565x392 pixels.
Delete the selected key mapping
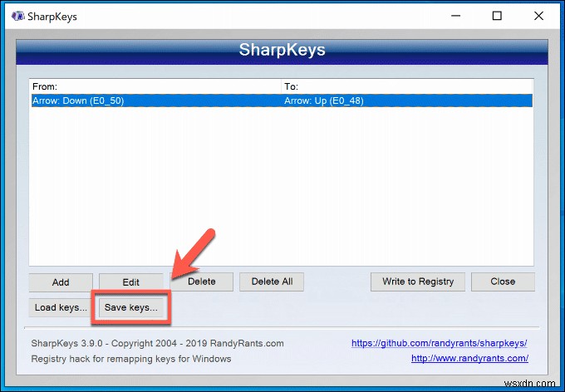pyautogui.click(x=201, y=282)
